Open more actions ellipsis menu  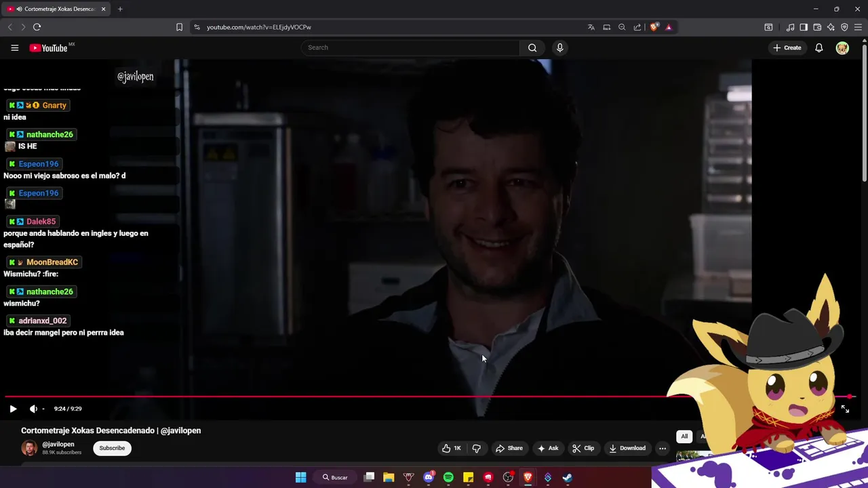pos(663,448)
